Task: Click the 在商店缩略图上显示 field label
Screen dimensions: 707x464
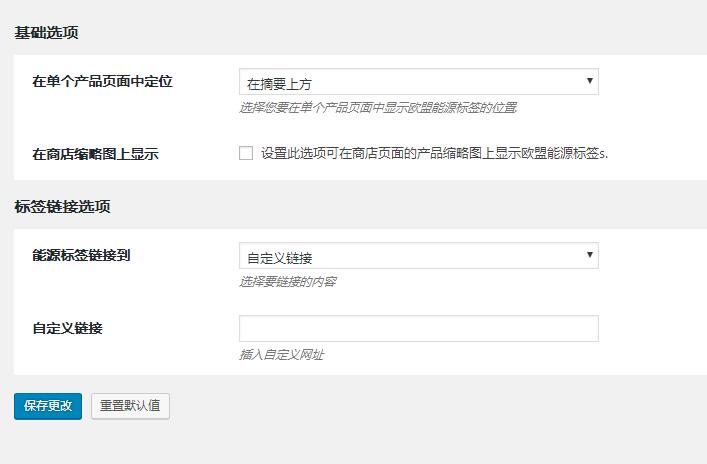Action: (96, 154)
